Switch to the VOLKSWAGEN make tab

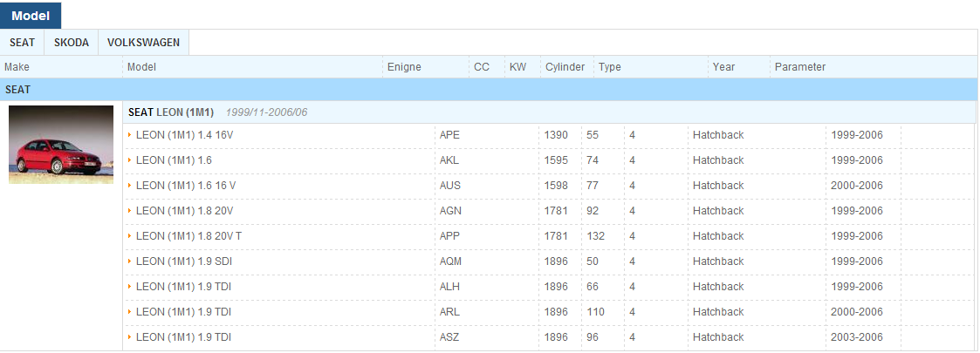click(x=143, y=43)
